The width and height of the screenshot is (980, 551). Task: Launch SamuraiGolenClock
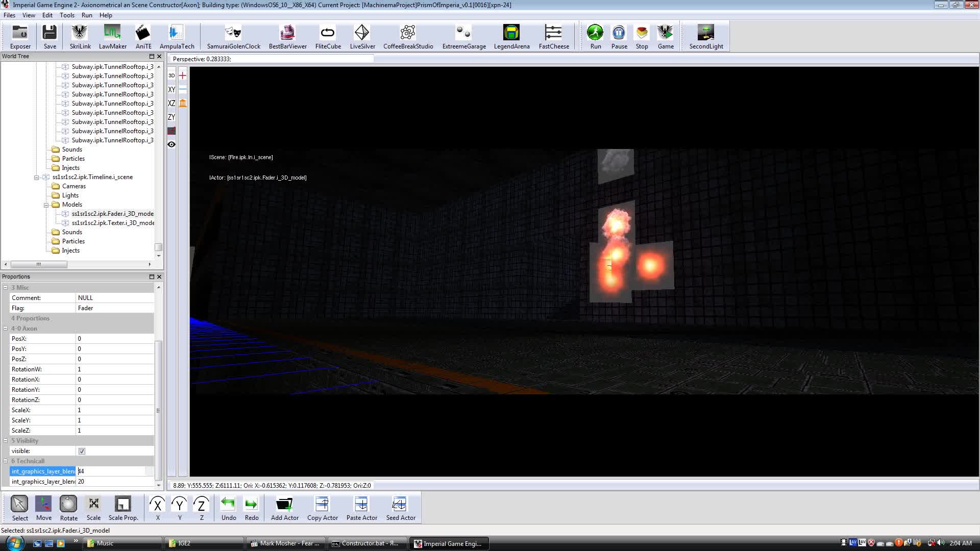click(233, 37)
